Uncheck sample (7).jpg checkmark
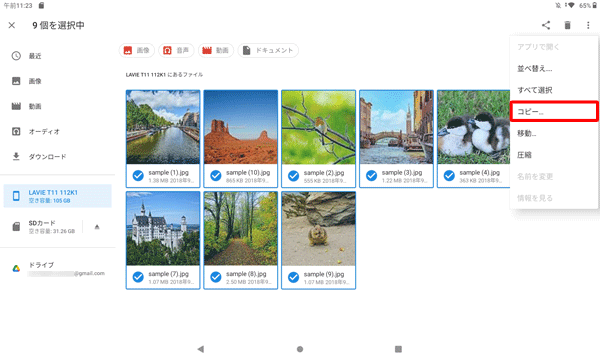Image resolution: width=600 pixels, height=360 pixels. click(138, 277)
